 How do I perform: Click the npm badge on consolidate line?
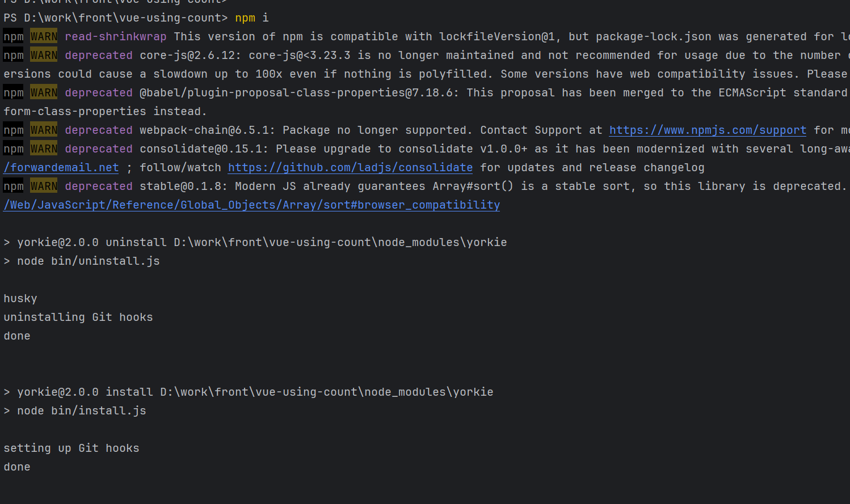(14, 149)
